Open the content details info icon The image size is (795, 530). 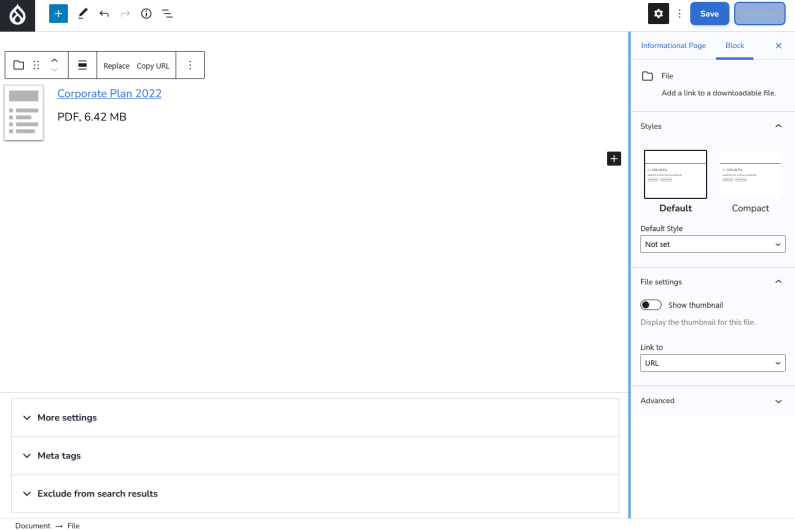(146, 14)
